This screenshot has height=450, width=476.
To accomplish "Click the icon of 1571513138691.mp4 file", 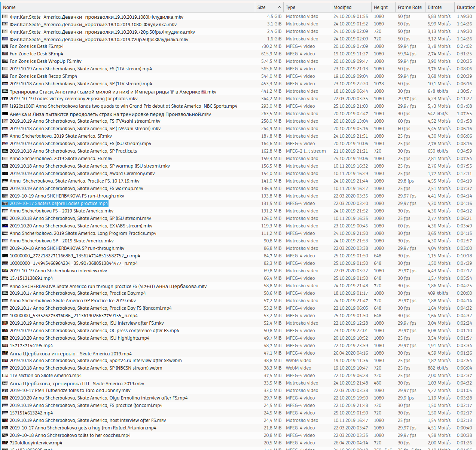I will tap(5, 278).
